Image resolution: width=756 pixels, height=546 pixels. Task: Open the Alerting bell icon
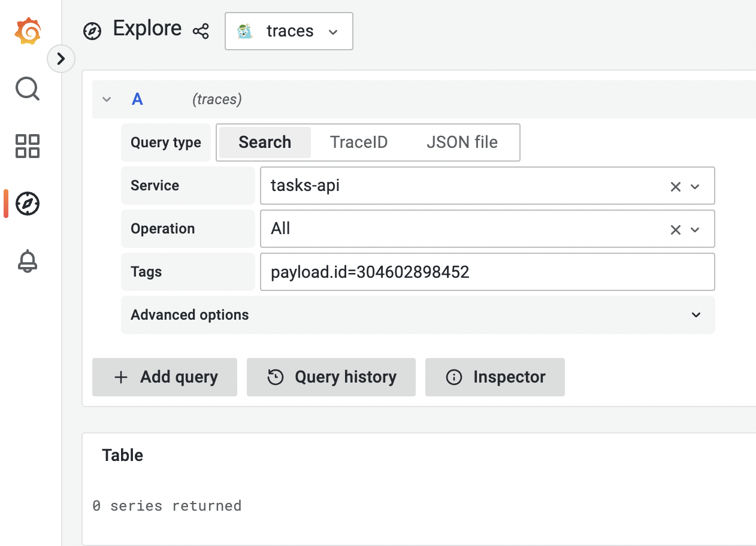[x=28, y=262]
